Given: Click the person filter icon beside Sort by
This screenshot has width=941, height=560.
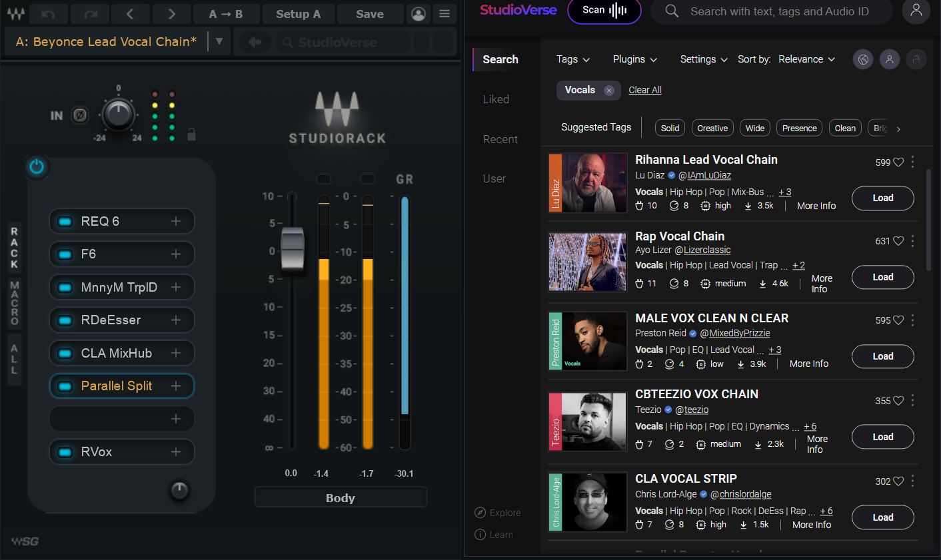Looking at the screenshot, I should click(890, 59).
